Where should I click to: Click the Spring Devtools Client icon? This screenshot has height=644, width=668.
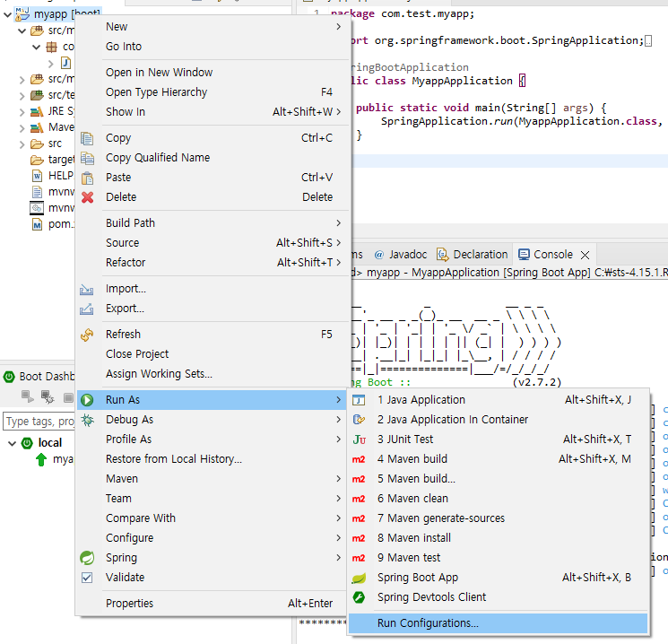click(x=359, y=597)
